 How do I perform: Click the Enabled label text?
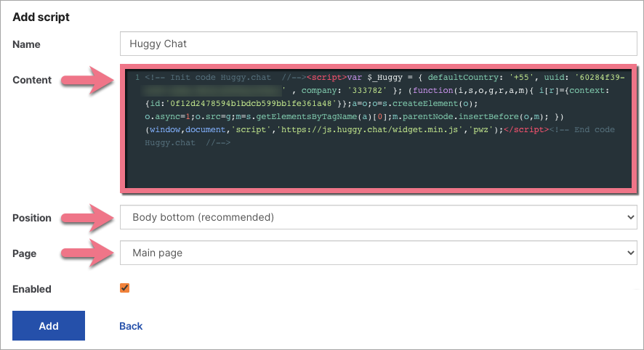32,289
